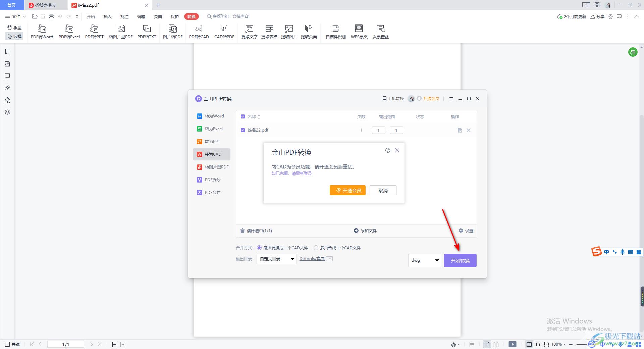644x349 pixels.
Task: Click the help icon in membership prompt
Action: pyautogui.click(x=388, y=150)
